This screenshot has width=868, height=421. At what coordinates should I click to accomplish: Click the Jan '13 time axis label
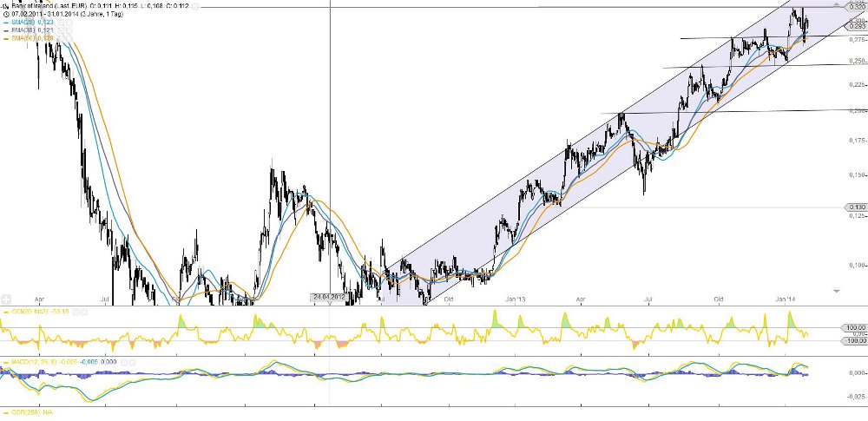click(515, 299)
